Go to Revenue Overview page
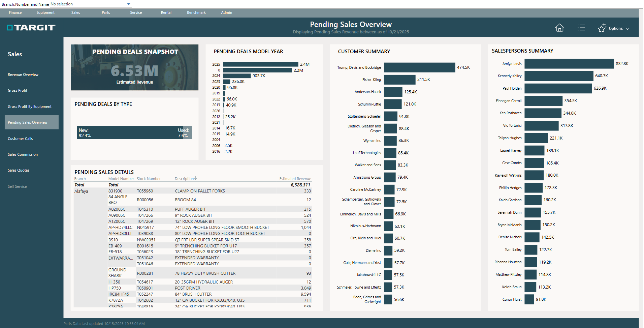644x328 pixels. coord(23,74)
